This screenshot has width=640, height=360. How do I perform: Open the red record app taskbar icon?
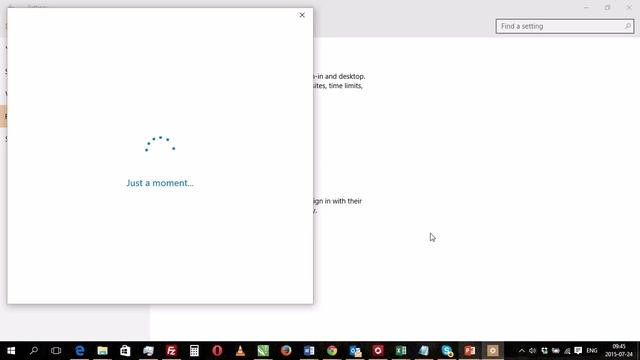378,351
